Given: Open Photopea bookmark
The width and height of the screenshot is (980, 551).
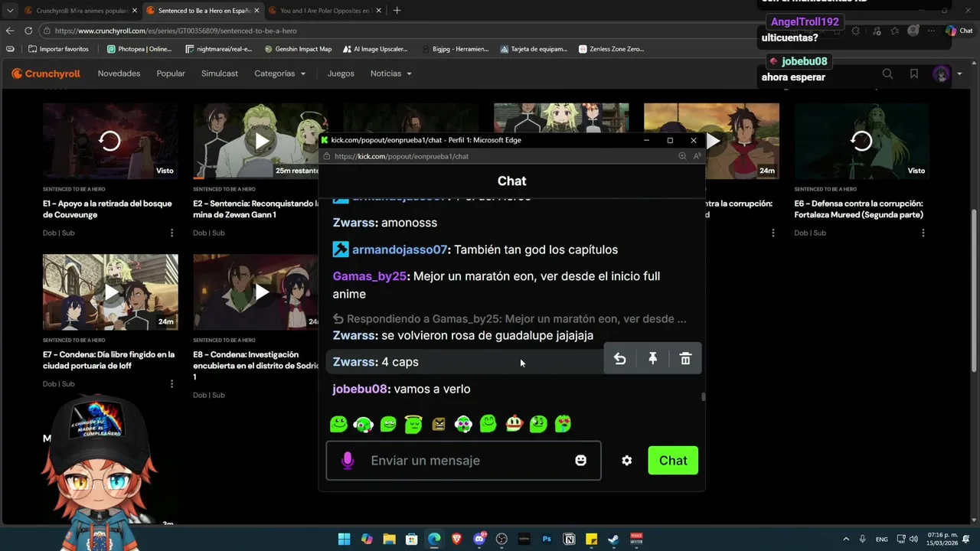Looking at the screenshot, I should (x=139, y=49).
